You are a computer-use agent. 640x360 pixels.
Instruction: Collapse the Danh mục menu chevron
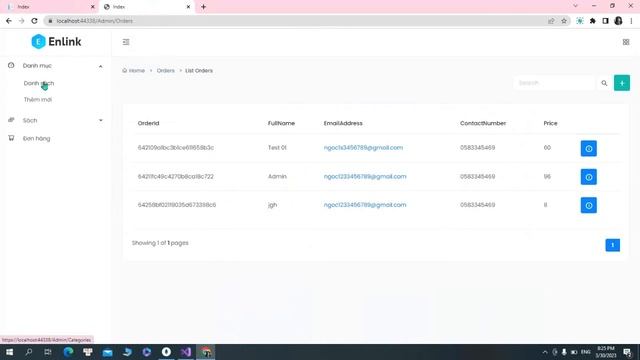[x=100, y=66]
